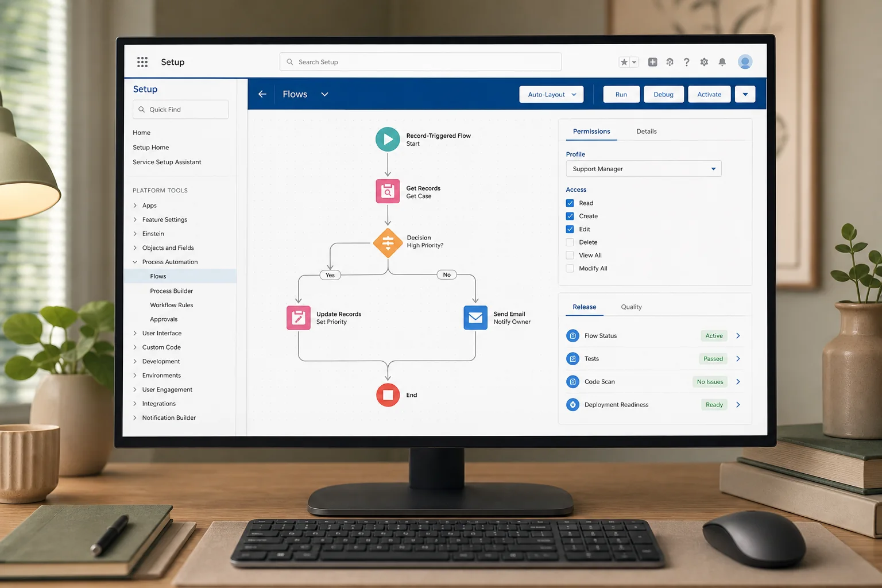Screen dimensions: 882x588
Task: Open the Help question mark icon
Action: pyautogui.click(x=687, y=62)
